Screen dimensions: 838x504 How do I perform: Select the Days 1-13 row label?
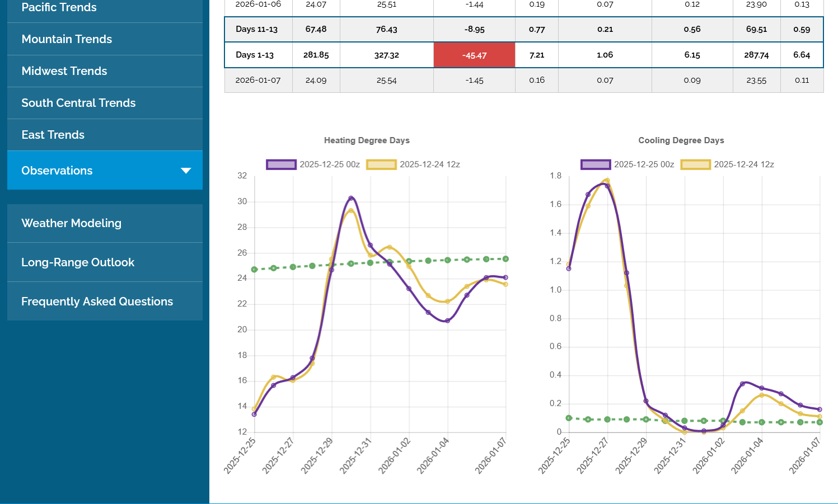(x=255, y=55)
